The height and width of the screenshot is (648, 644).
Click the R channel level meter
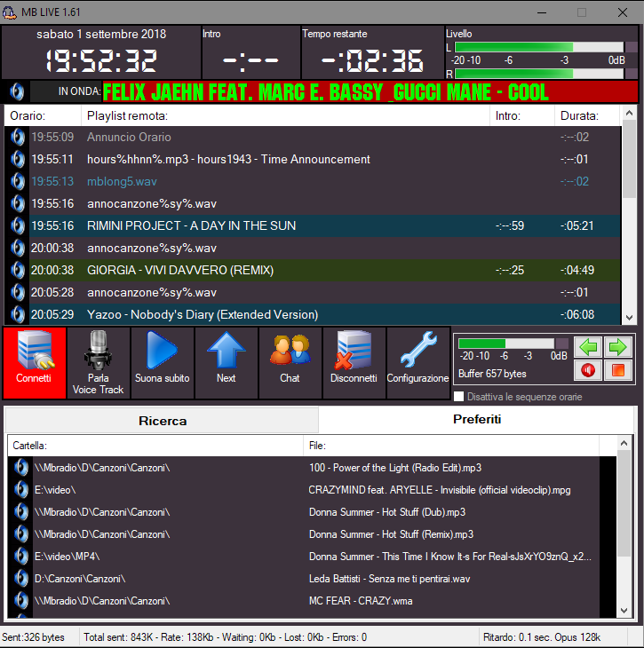click(x=539, y=74)
